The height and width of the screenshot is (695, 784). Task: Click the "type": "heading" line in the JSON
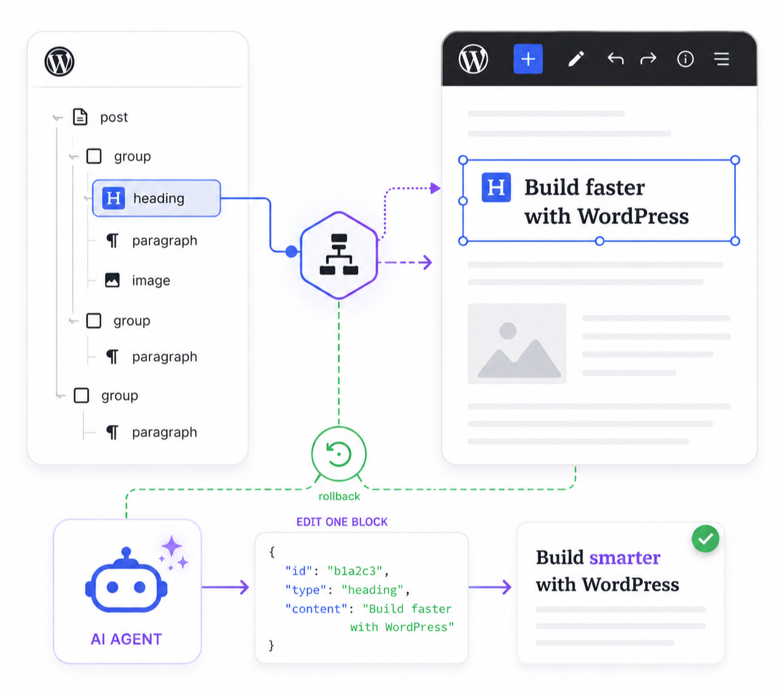tap(347, 590)
